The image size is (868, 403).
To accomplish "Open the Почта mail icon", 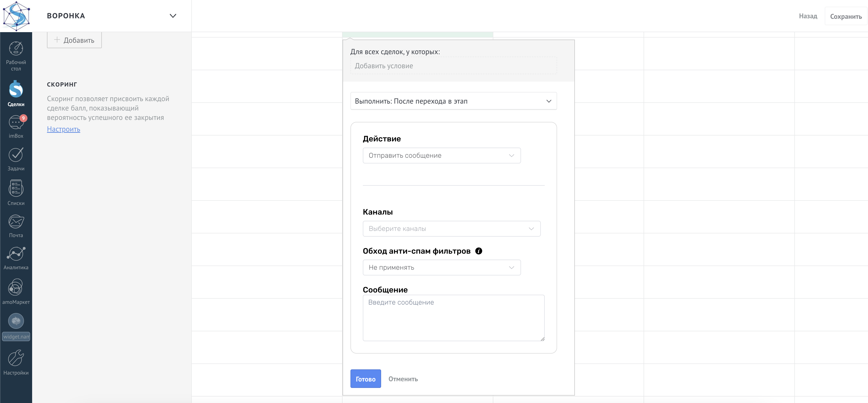I will click(16, 222).
